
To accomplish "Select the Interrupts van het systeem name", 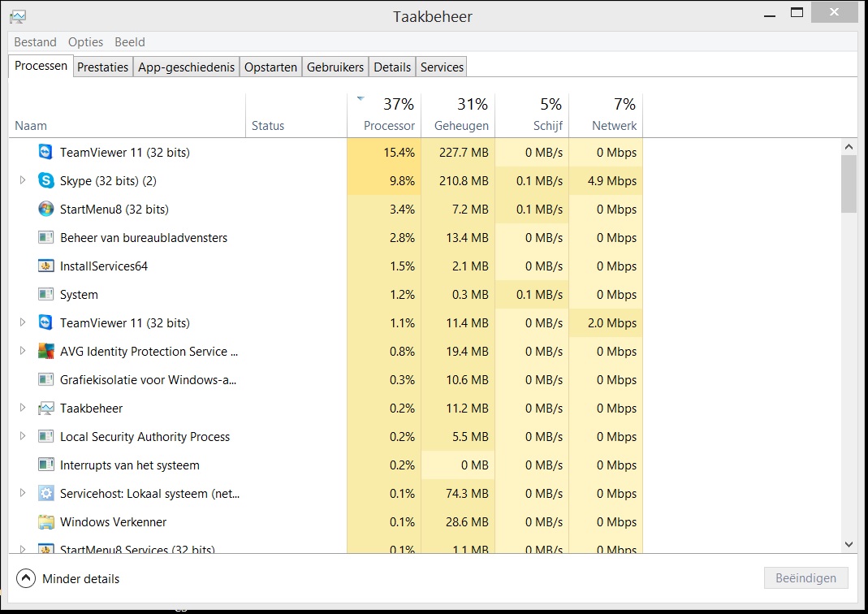I will pyautogui.click(x=130, y=465).
